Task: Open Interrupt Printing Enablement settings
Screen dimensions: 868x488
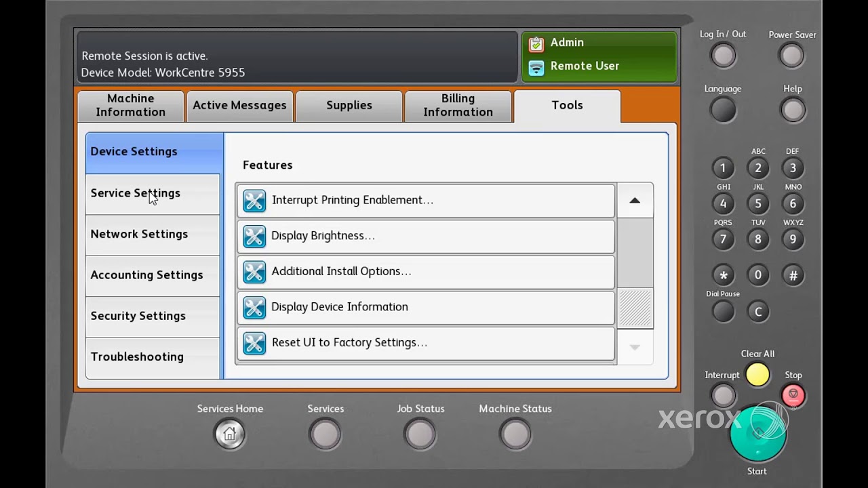Action: coord(426,201)
